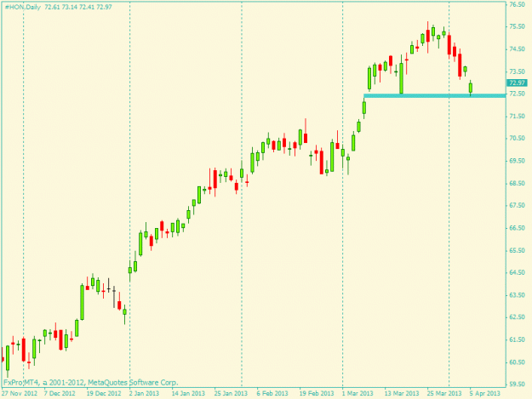The width and height of the screenshot is (532, 399).
Task: Click the 70.50 price scale label
Action: click(517, 138)
